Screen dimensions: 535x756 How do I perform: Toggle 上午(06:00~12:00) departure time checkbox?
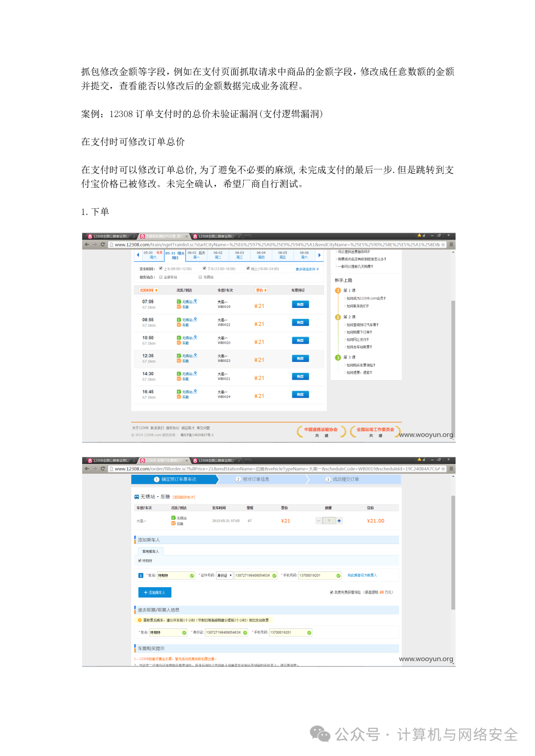[160, 268]
